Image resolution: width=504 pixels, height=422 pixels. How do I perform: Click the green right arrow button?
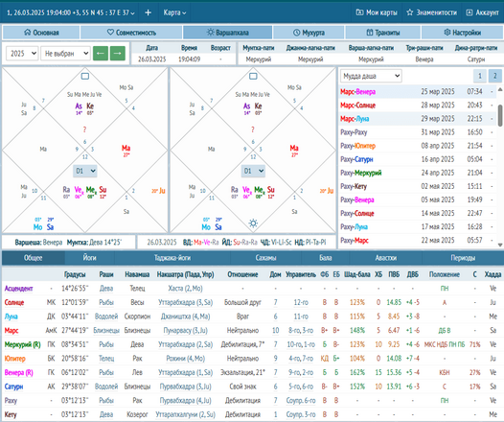click(118, 53)
